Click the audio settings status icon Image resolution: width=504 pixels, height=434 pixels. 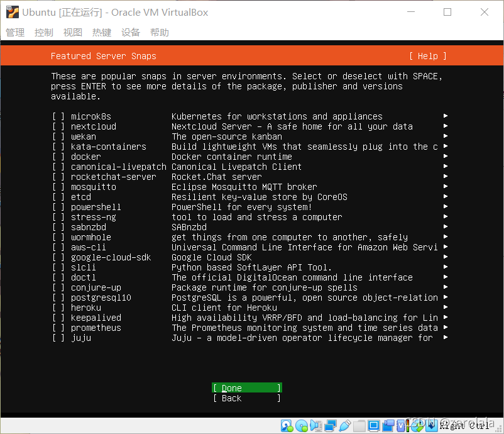tap(316, 426)
